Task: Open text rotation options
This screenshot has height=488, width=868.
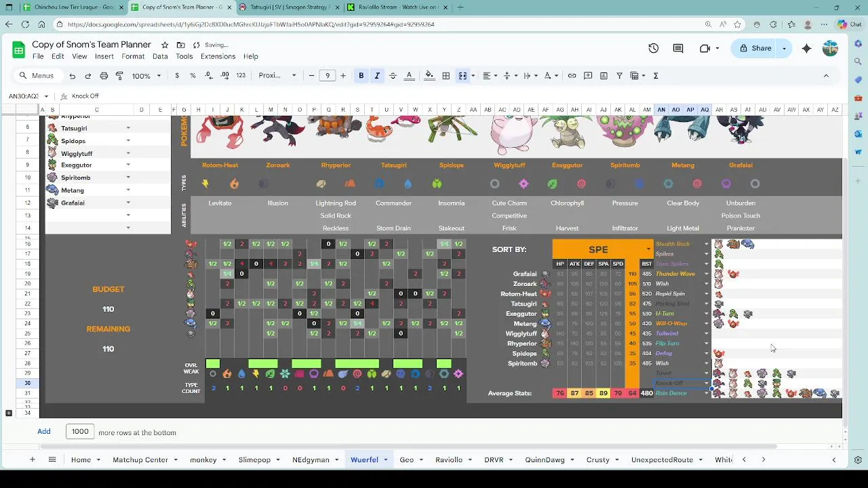Action: [551, 76]
